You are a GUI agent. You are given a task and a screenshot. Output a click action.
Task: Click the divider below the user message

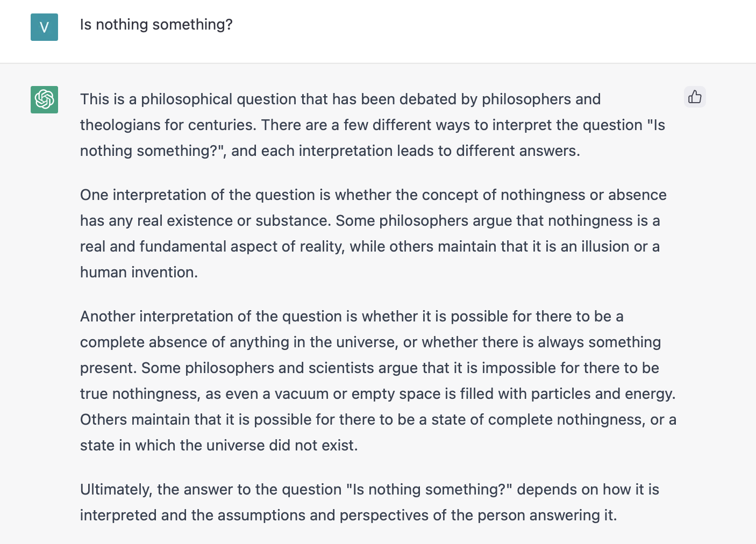(x=378, y=63)
